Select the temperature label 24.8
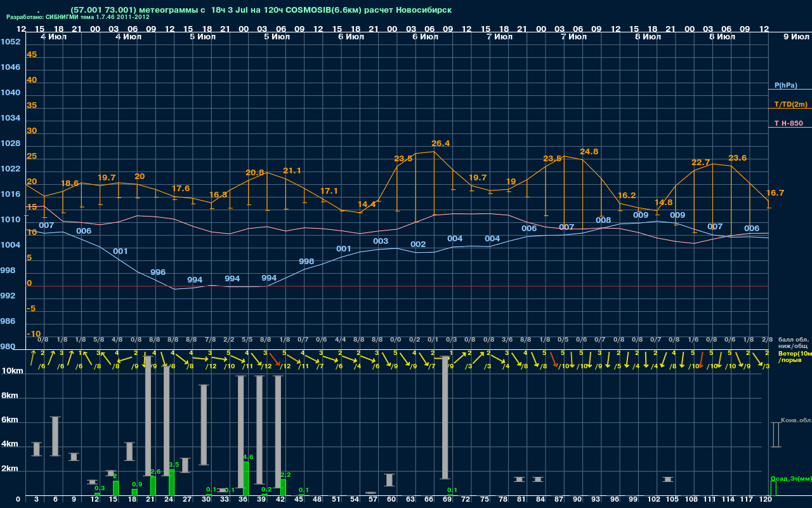This screenshot has height=508, width=812. point(589,152)
